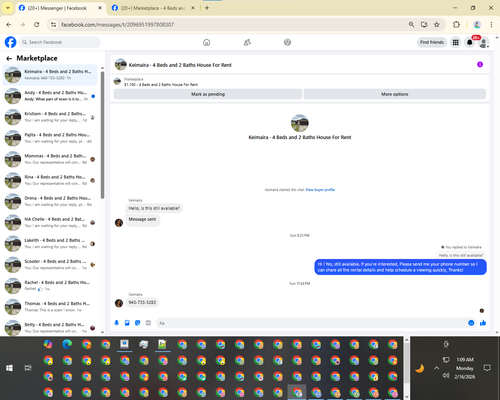
Task: Choose a sticker from the composer
Action: [138, 323]
